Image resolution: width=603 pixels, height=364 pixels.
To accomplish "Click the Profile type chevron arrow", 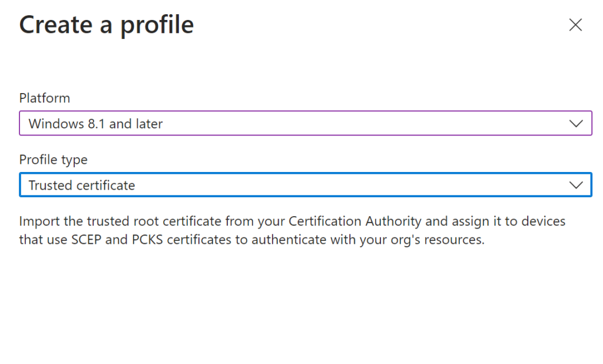I will [576, 185].
